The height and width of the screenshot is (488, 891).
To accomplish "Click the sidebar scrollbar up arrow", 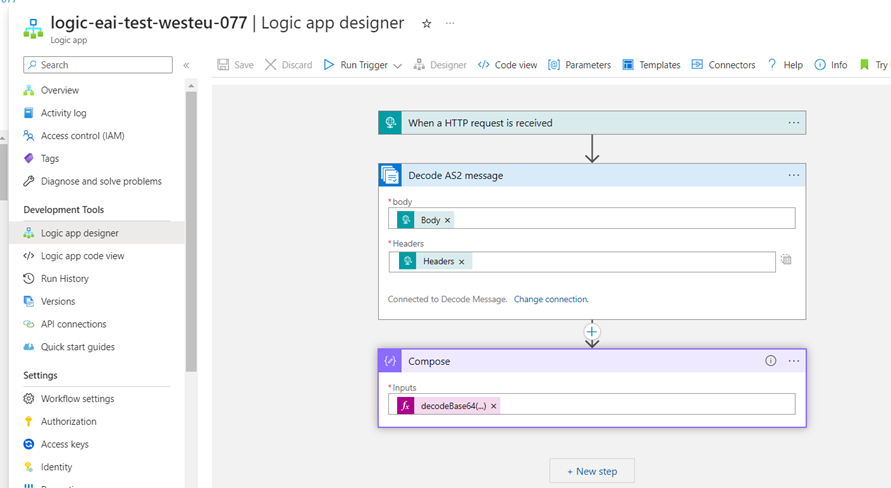I will [191, 86].
